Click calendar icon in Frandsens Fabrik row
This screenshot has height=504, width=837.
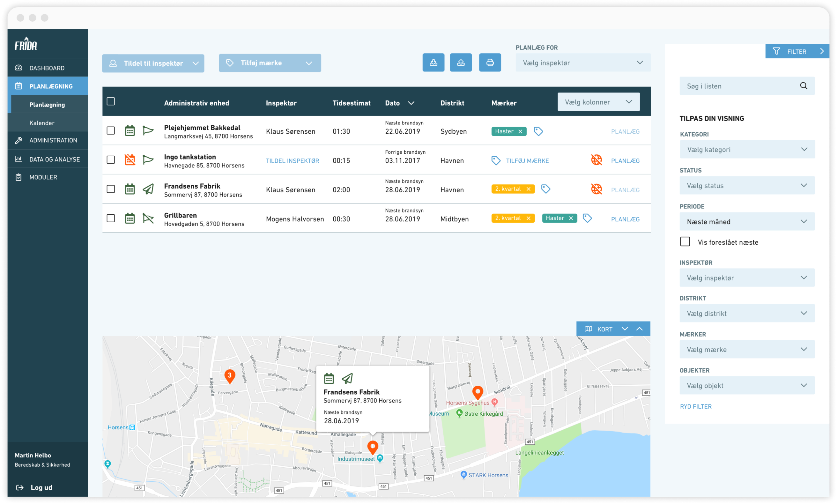coord(130,189)
